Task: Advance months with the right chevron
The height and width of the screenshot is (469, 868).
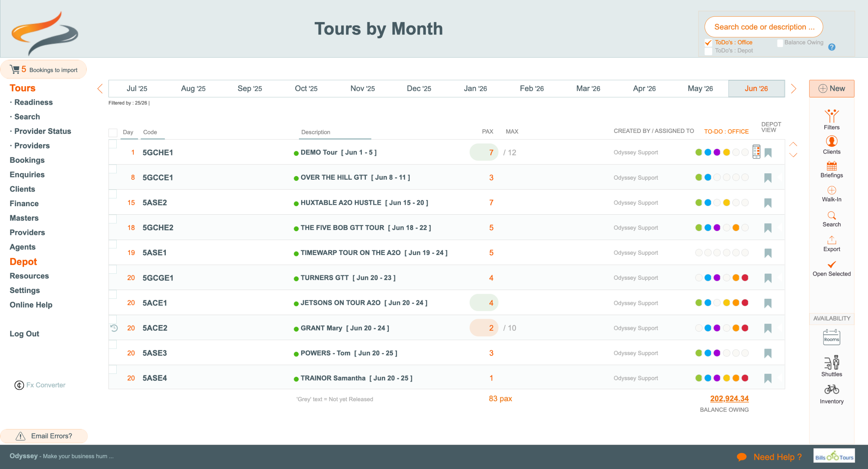Action: [x=793, y=89]
